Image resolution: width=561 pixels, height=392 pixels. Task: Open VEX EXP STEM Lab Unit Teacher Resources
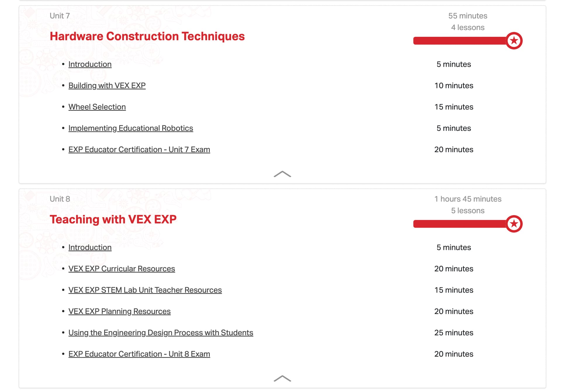145,290
